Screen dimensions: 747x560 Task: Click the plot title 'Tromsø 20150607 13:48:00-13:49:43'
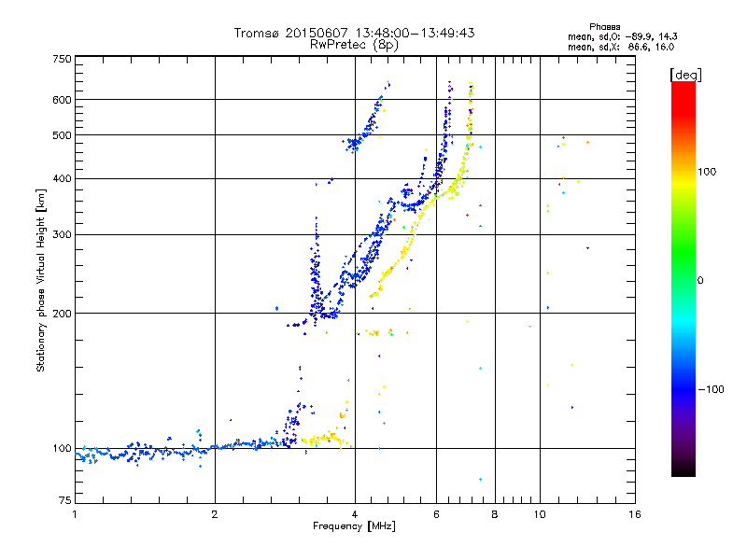354,33
